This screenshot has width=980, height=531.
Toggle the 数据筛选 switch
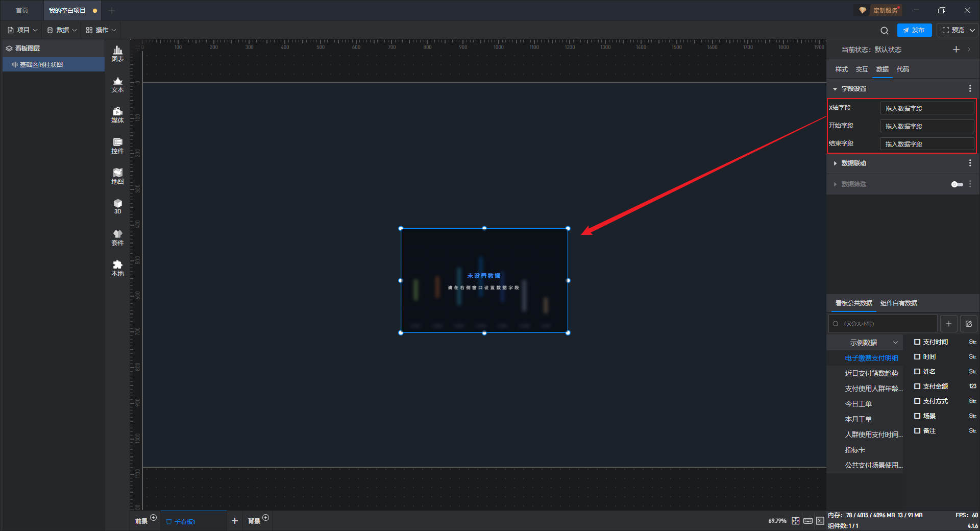point(957,184)
